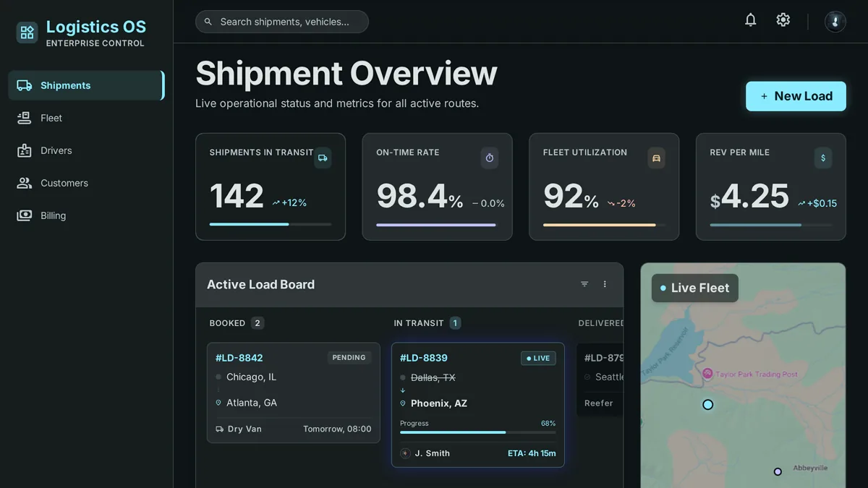Click the Fleet Utilization progress bar

click(604, 225)
